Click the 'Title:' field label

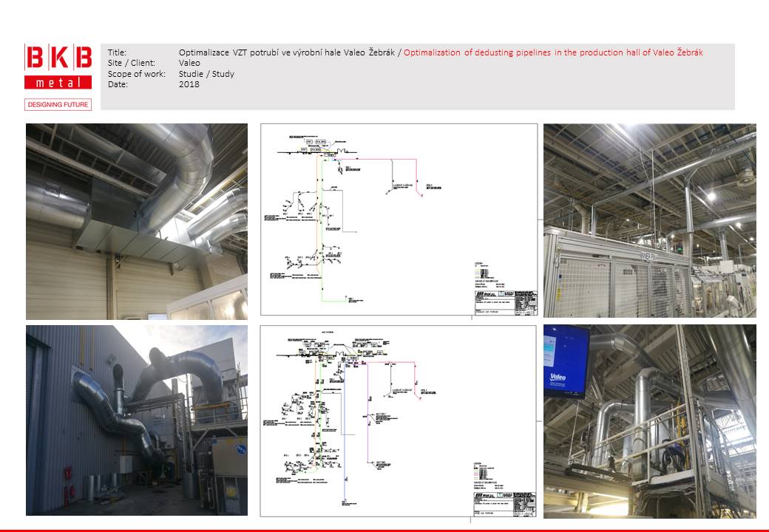tap(117, 53)
